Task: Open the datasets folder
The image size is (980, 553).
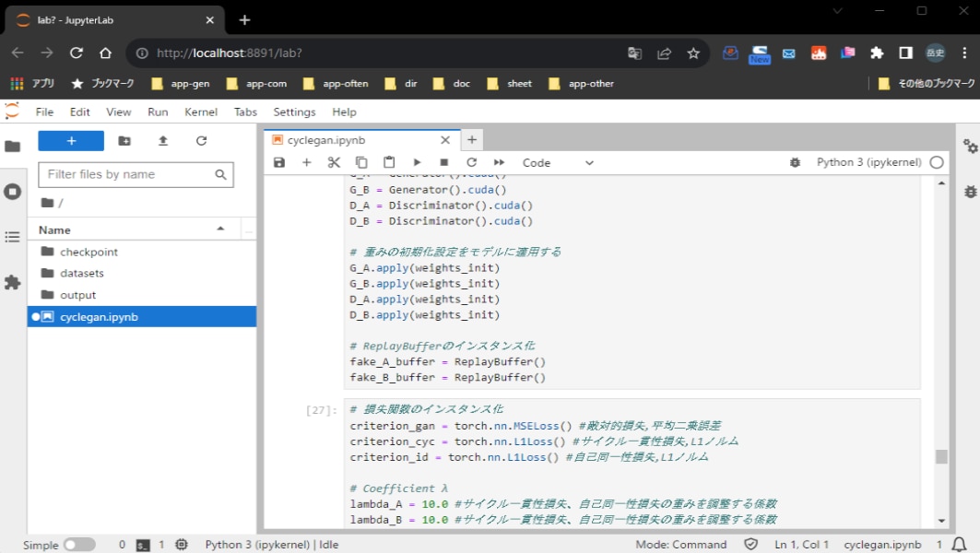Action: (x=82, y=273)
